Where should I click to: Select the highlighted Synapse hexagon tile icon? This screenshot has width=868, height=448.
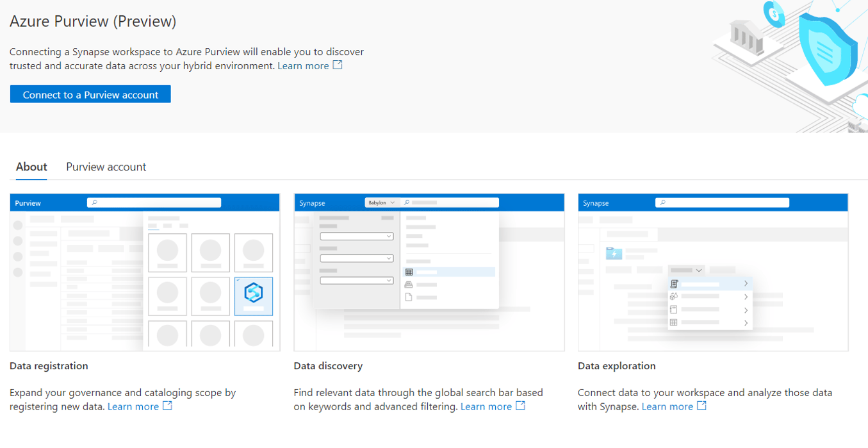coord(254,294)
